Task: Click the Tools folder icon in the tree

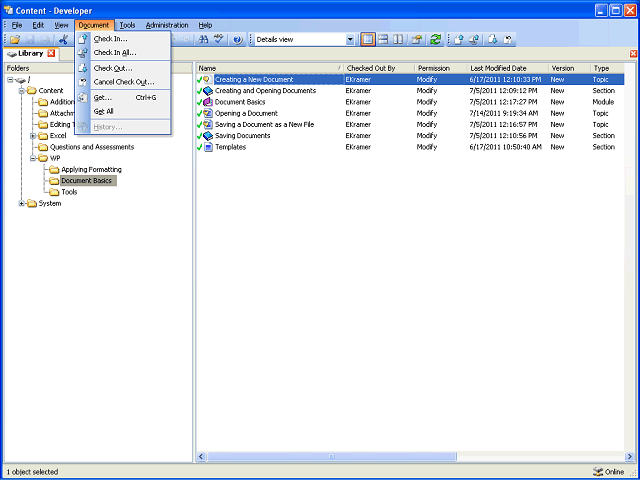Action: pos(54,192)
